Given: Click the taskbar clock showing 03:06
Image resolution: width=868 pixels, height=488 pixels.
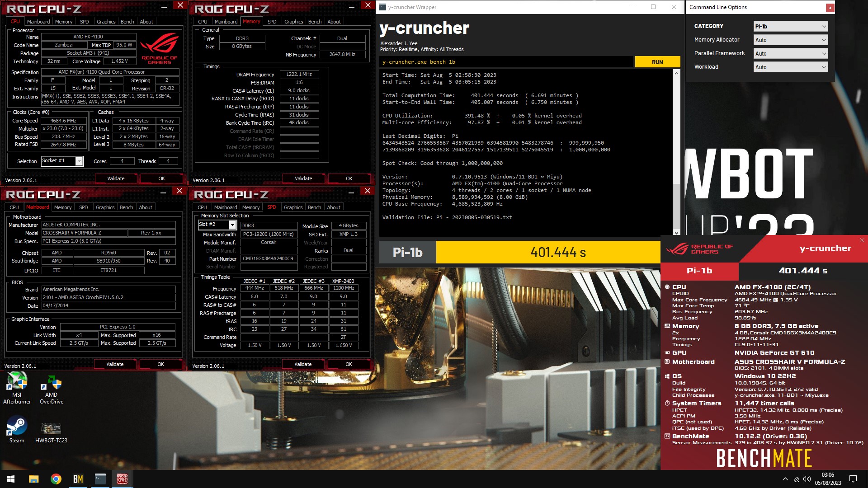Looking at the screenshot, I should click(x=828, y=479).
